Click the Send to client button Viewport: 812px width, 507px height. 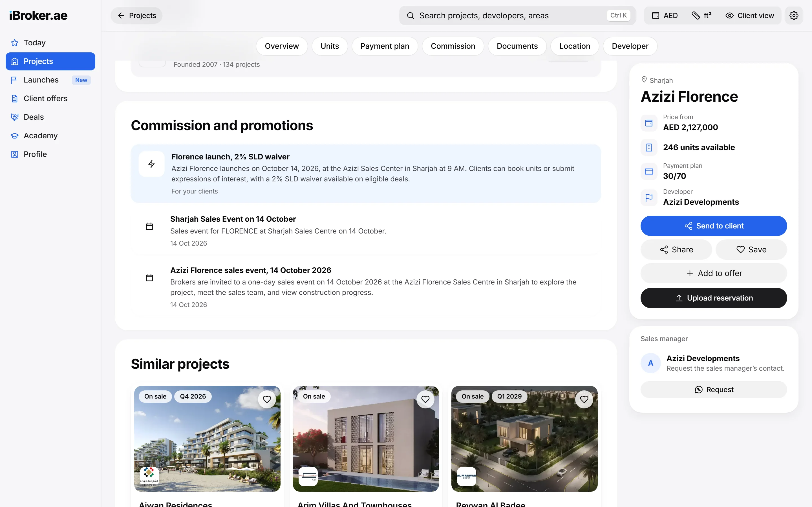pyautogui.click(x=713, y=226)
